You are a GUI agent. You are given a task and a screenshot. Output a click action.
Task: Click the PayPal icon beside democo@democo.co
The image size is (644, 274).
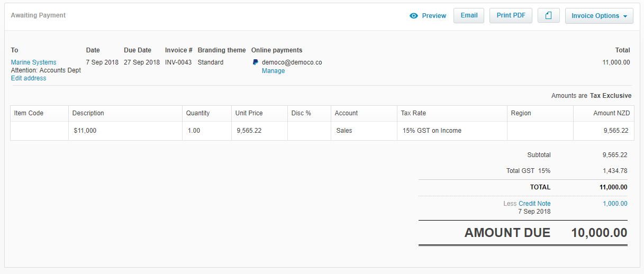pos(256,62)
